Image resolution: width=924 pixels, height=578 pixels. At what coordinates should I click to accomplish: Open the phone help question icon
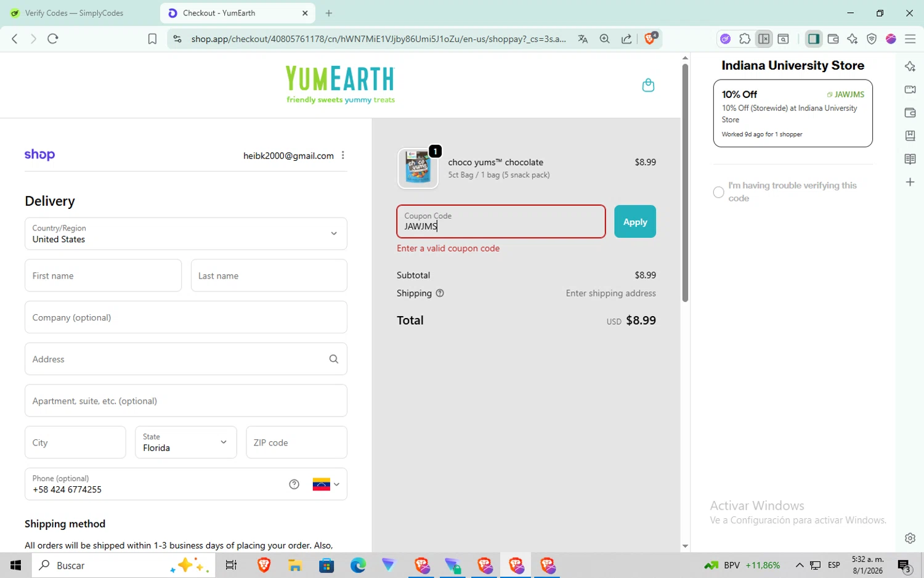tap(294, 484)
